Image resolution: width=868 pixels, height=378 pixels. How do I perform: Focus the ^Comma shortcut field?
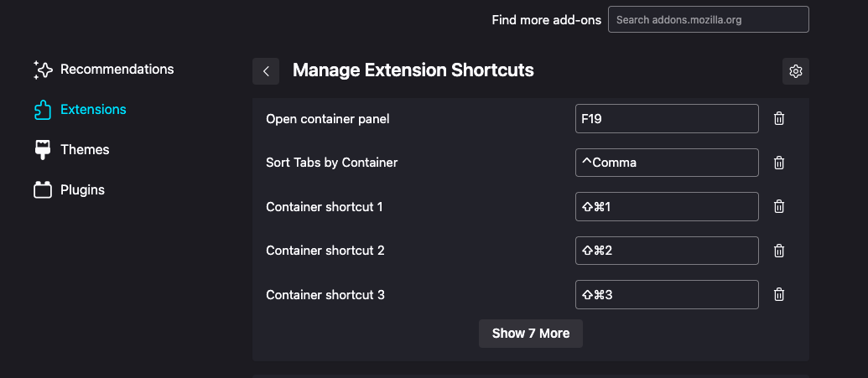(x=667, y=163)
